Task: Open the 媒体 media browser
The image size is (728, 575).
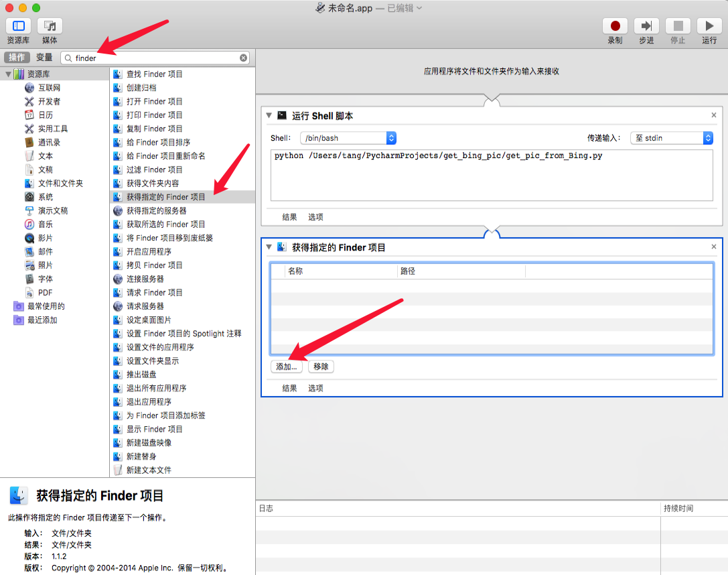Action: point(50,26)
